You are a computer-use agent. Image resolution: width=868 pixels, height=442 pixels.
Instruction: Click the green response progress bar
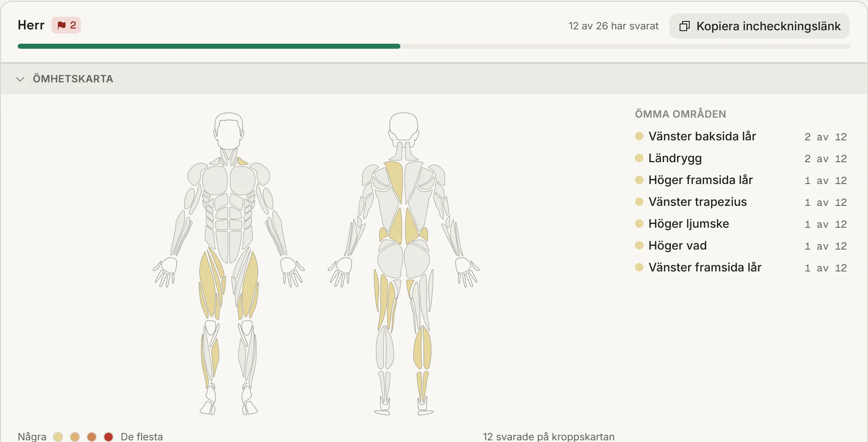pos(209,46)
